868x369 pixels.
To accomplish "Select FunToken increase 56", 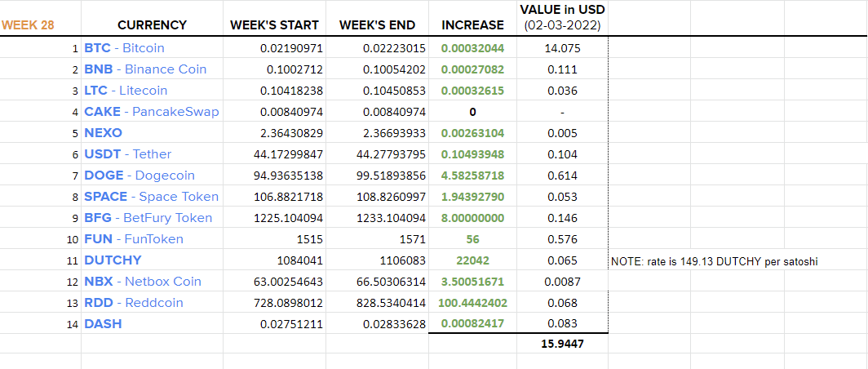I will tap(473, 239).
